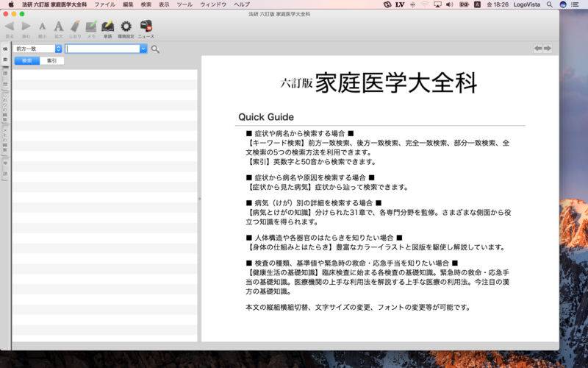
Task: Select the 検索 segmented tab
Action: coord(27,61)
